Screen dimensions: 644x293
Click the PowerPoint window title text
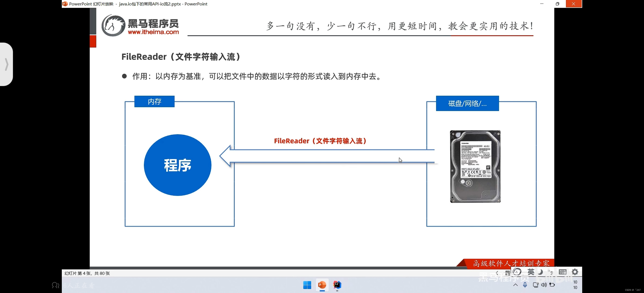click(138, 4)
